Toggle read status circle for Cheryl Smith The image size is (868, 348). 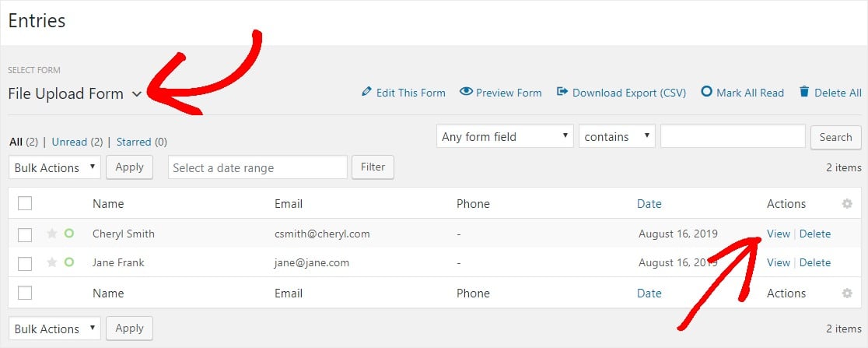[x=68, y=234]
